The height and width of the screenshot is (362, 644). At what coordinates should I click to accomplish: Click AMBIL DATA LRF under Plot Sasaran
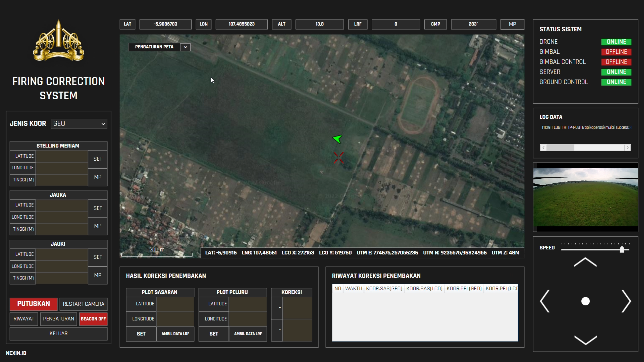click(x=175, y=334)
